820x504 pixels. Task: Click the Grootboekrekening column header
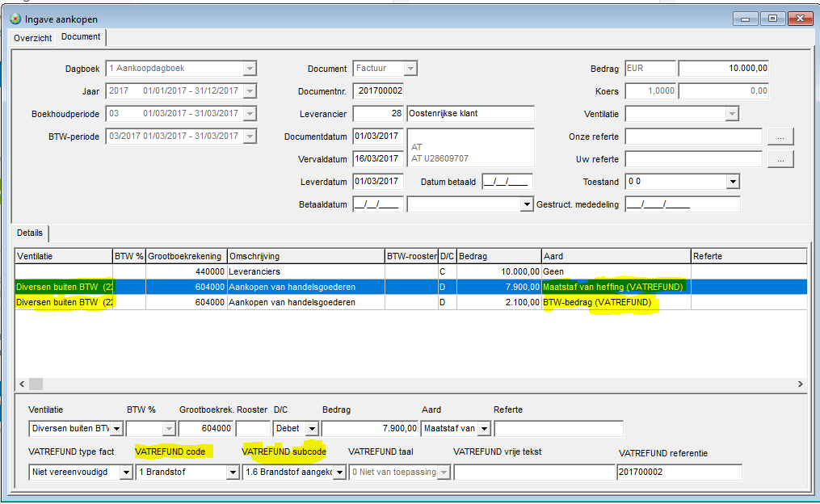point(186,256)
